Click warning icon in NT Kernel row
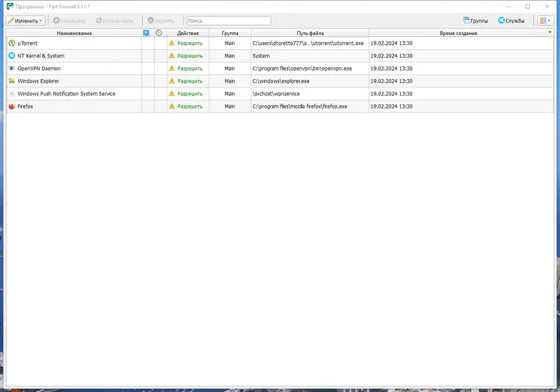 (171, 55)
